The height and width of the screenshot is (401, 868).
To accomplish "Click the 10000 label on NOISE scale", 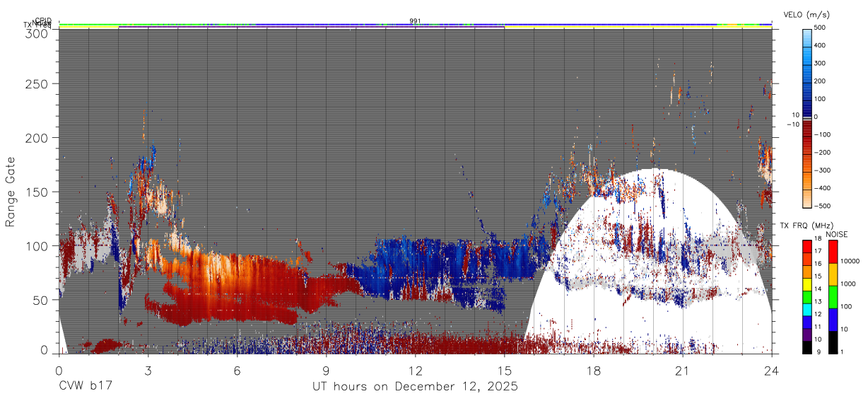I will click(851, 261).
